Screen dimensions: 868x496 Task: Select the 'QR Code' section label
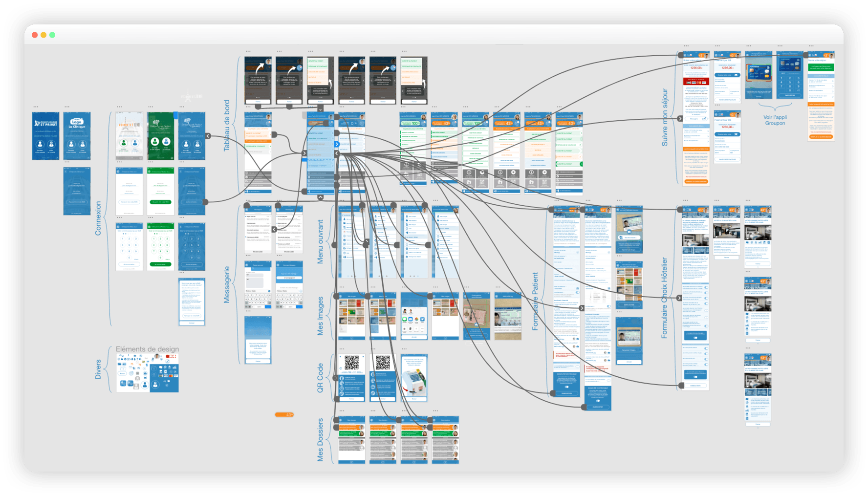point(320,378)
